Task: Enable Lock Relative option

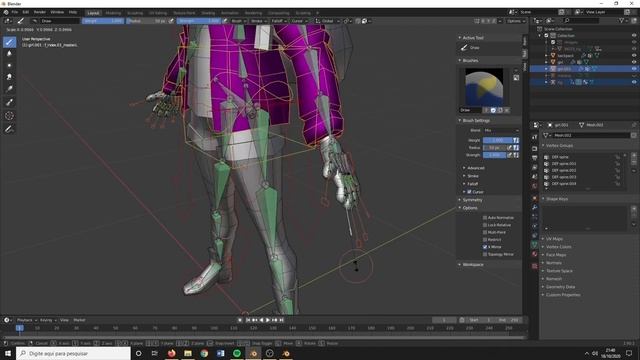Action: click(485, 225)
